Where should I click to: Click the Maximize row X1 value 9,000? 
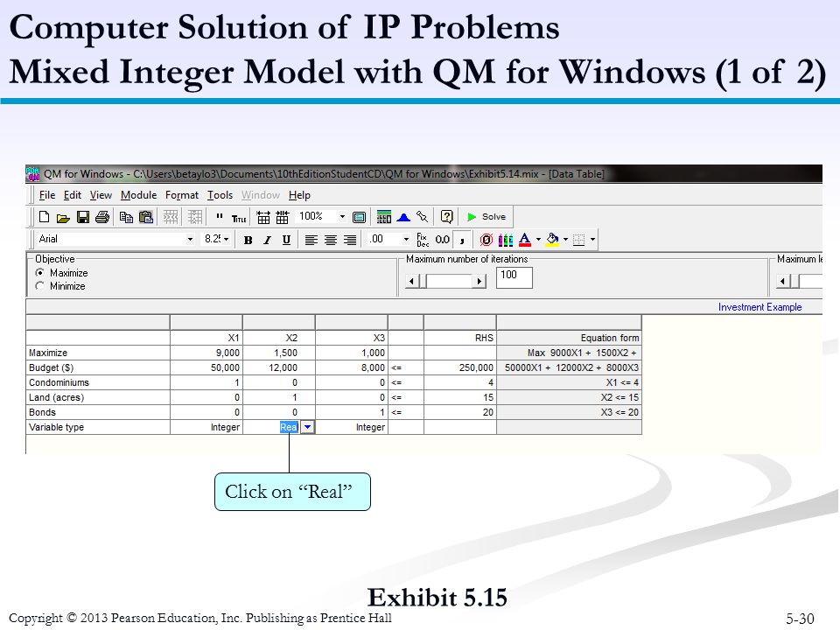pyautogui.click(x=206, y=353)
